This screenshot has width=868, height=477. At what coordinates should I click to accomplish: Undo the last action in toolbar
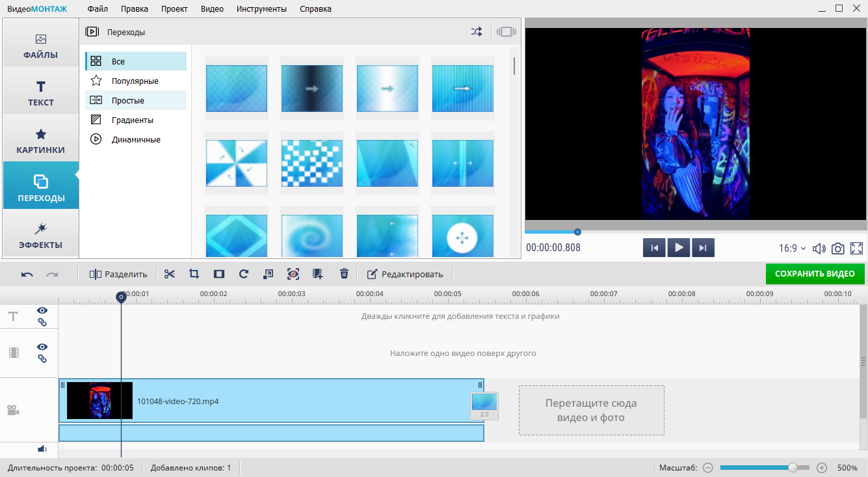27,274
